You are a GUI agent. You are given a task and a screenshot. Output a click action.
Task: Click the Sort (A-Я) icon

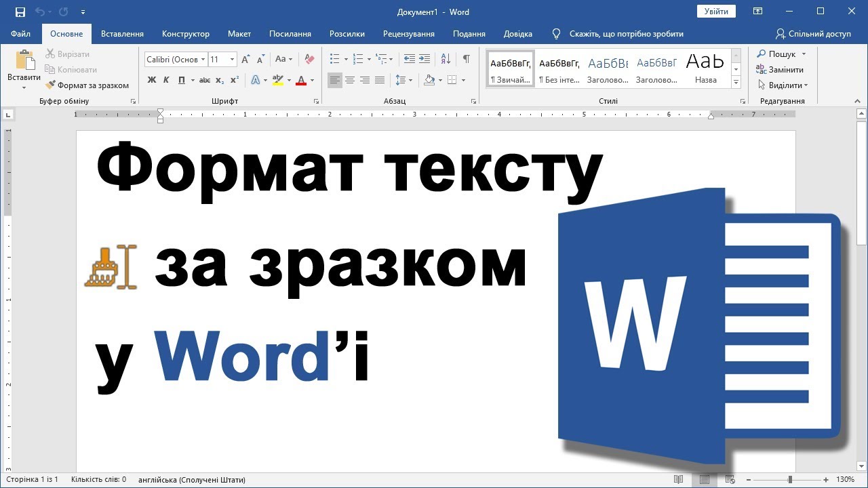[x=446, y=59]
